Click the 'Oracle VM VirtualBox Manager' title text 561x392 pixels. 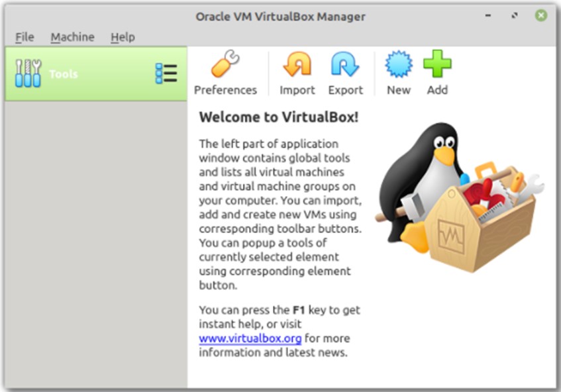[281, 17]
